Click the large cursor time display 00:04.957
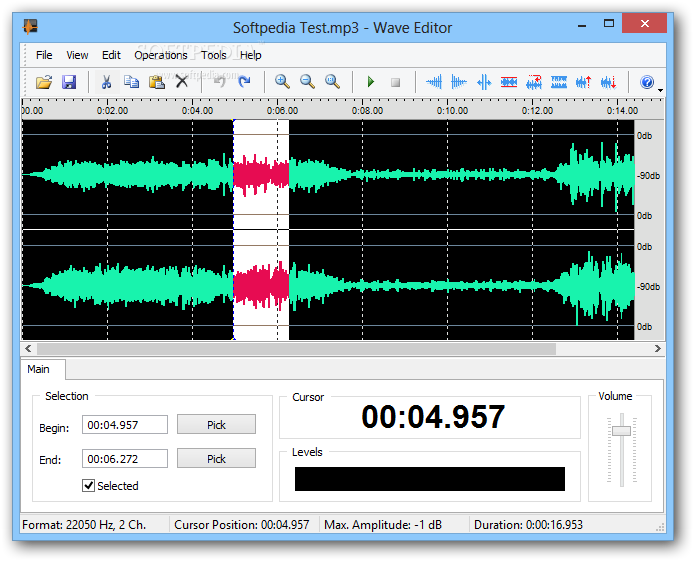Image resolution: width=694 pixels, height=561 pixels. pyautogui.click(x=433, y=417)
